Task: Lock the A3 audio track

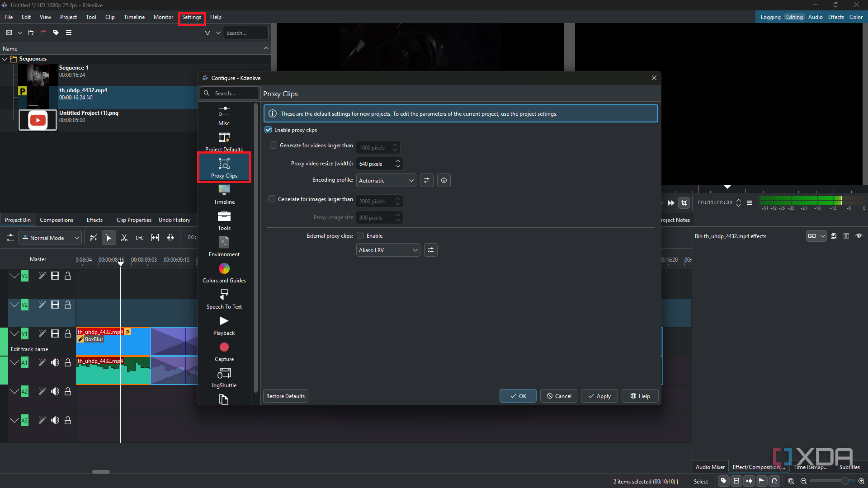Action: 68,420
